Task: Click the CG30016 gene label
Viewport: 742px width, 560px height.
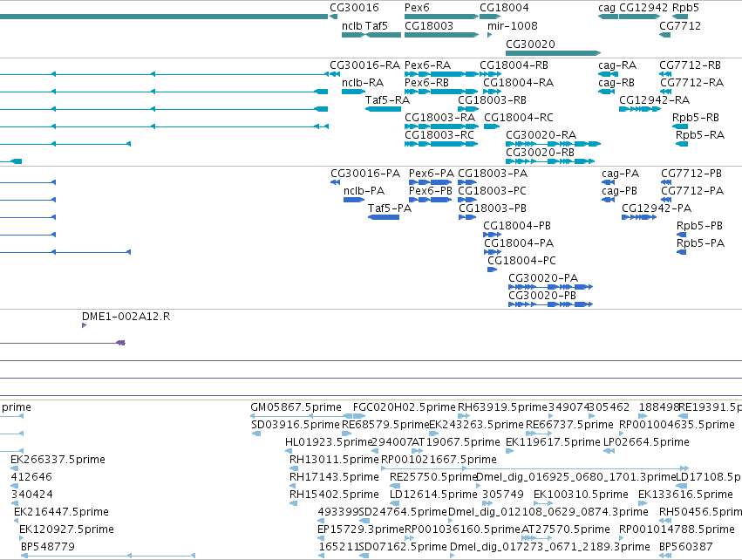Action: point(355,8)
